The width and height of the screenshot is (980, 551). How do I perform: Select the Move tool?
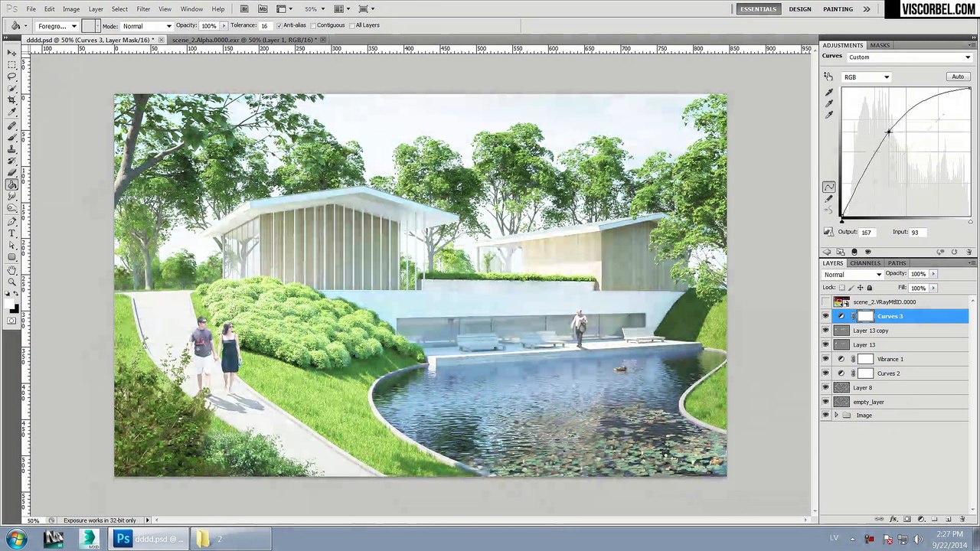click(x=12, y=53)
